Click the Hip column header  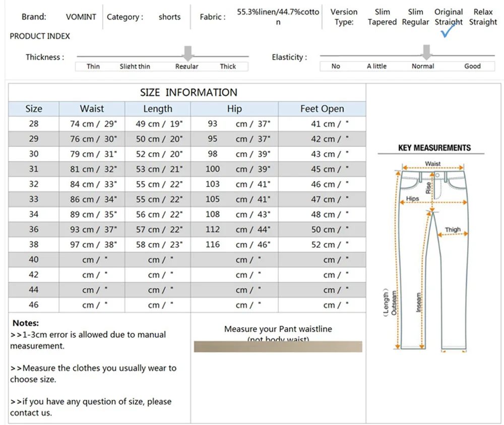tap(234, 109)
